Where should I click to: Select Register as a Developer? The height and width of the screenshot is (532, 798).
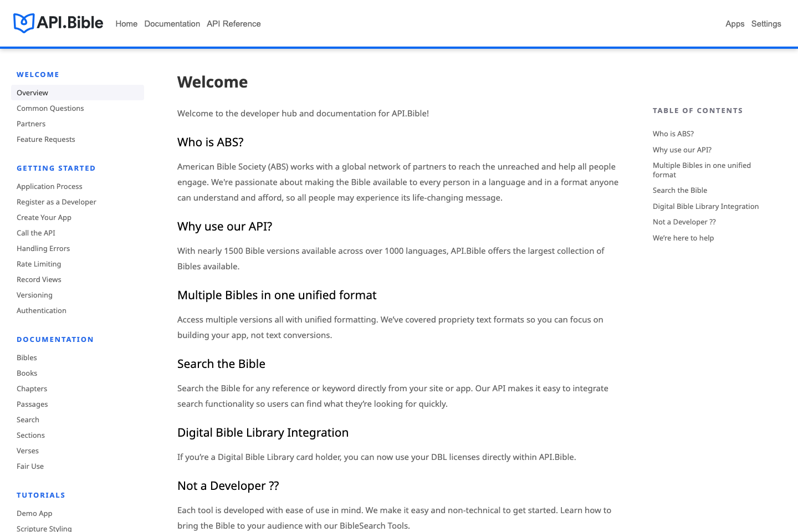57,202
